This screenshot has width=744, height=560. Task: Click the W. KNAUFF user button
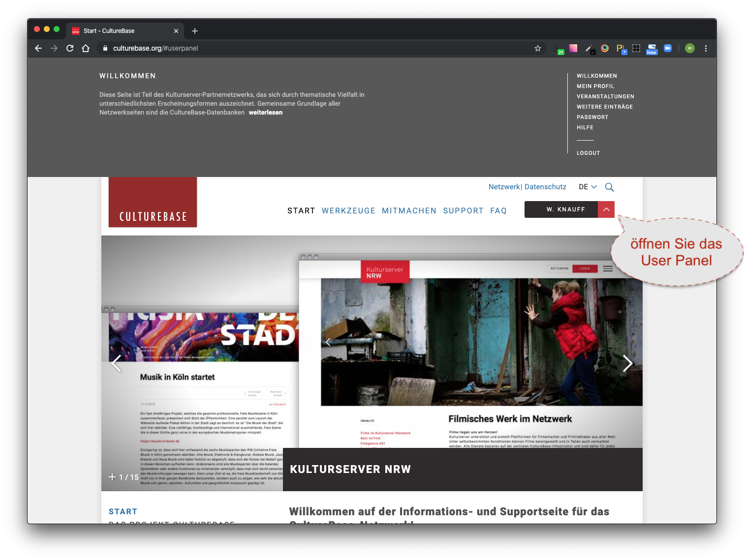[561, 209]
